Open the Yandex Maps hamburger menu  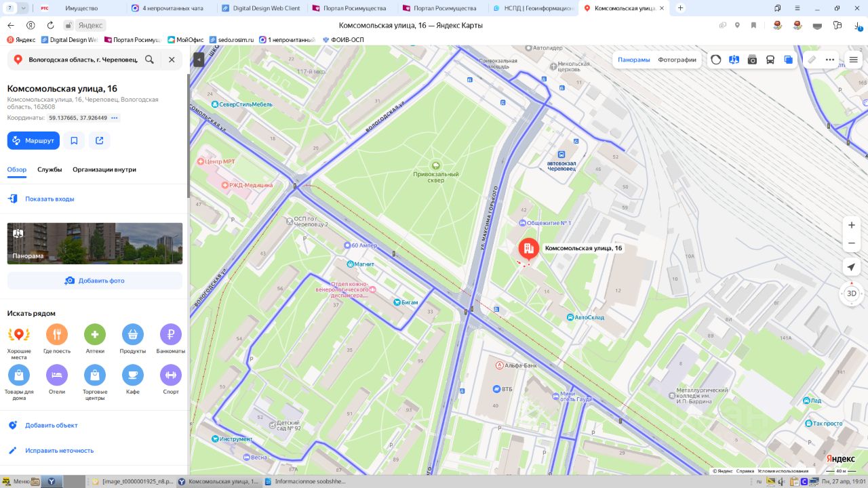pyautogui.click(x=854, y=60)
